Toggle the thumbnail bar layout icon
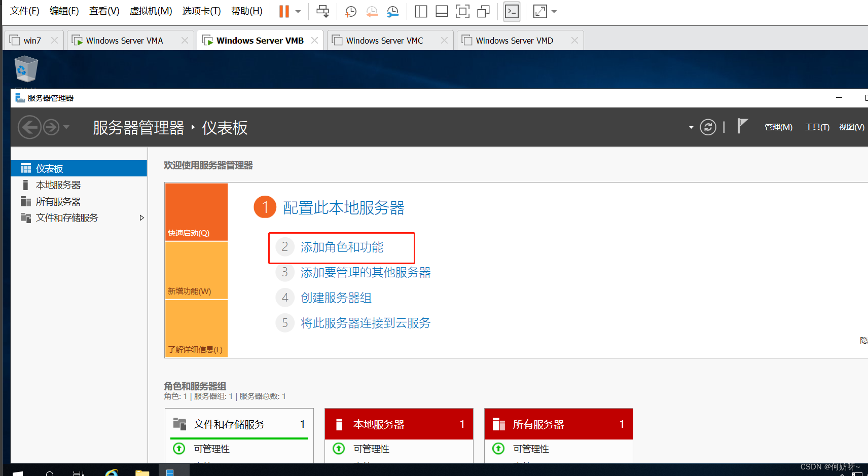The image size is (868, 476). coord(442,11)
